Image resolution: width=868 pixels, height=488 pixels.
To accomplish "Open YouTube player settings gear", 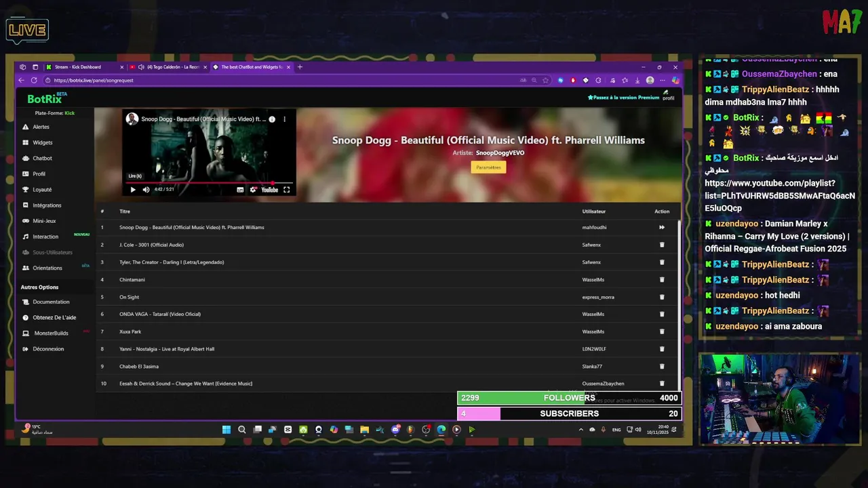I will pyautogui.click(x=253, y=190).
